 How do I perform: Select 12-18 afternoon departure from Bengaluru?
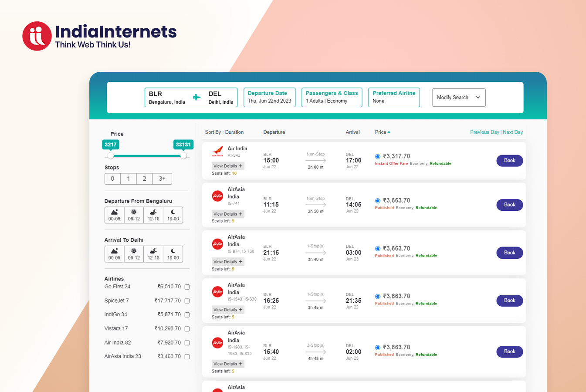coord(153,215)
